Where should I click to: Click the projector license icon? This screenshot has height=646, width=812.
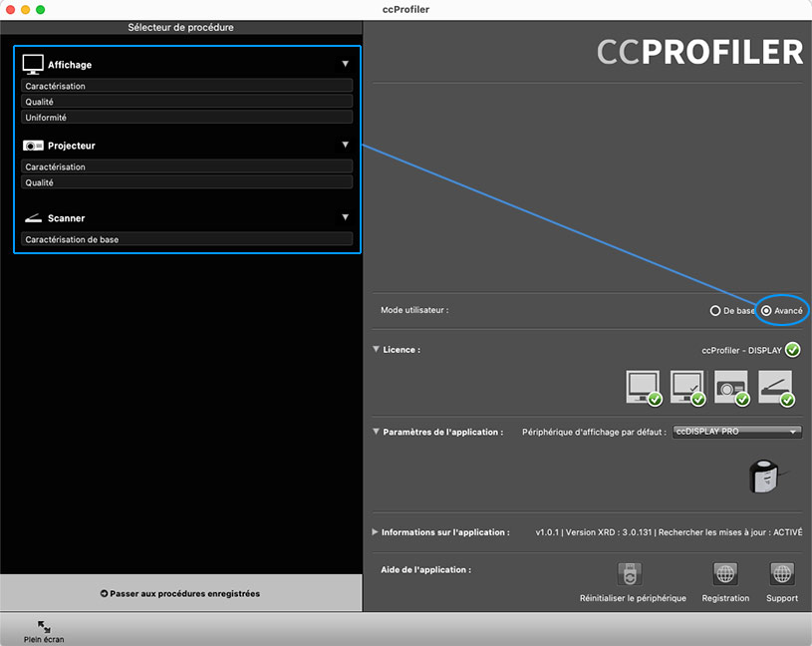tap(731, 387)
